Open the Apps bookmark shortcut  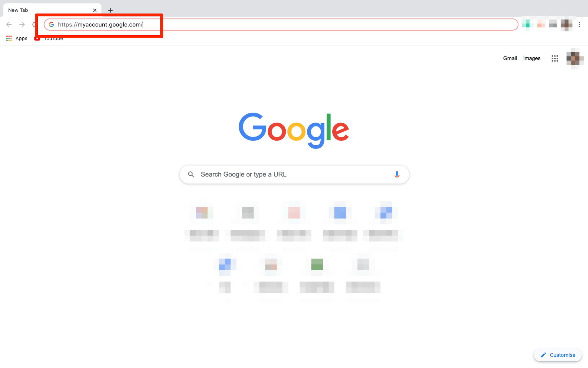click(x=16, y=38)
